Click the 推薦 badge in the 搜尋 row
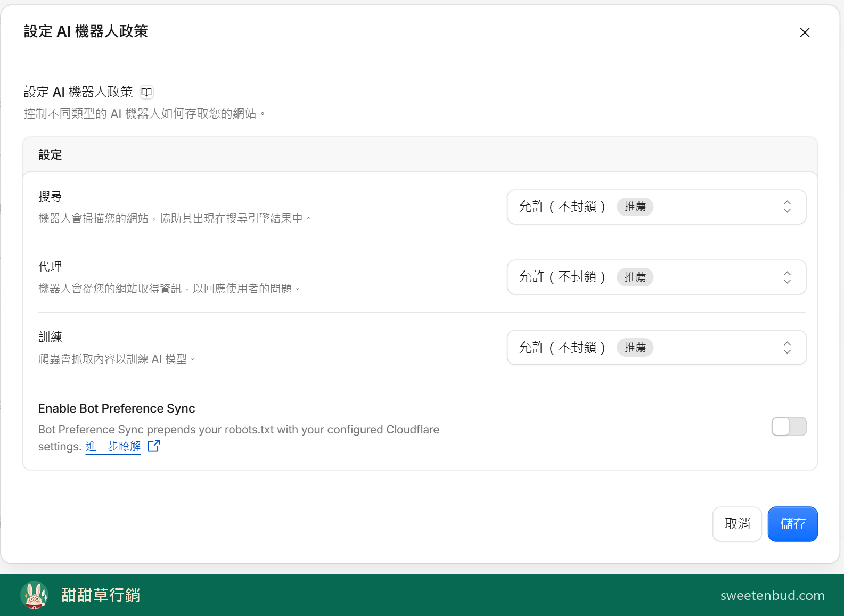 (x=635, y=207)
